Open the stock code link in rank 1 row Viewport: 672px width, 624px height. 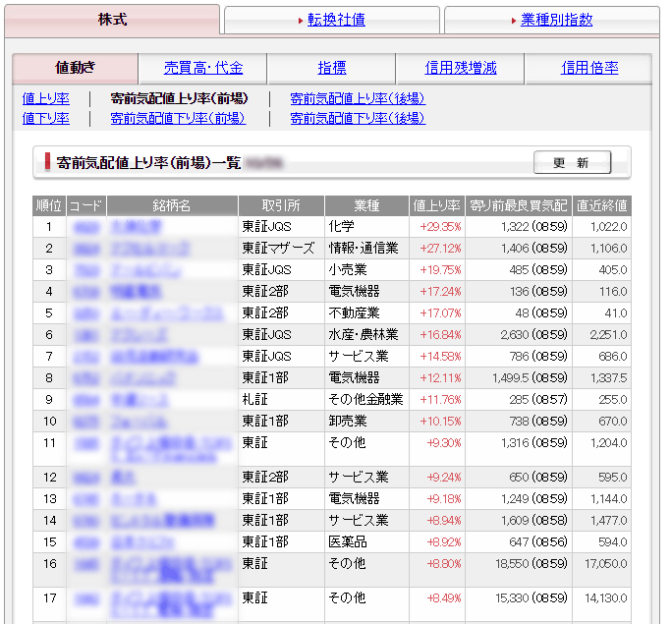[85, 227]
